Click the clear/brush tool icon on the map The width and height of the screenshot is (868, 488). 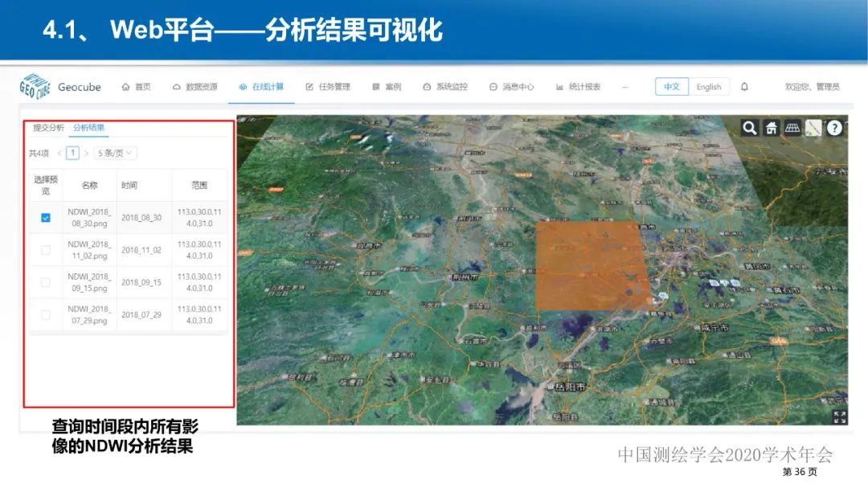pyautogui.click(x=813, y=127)
